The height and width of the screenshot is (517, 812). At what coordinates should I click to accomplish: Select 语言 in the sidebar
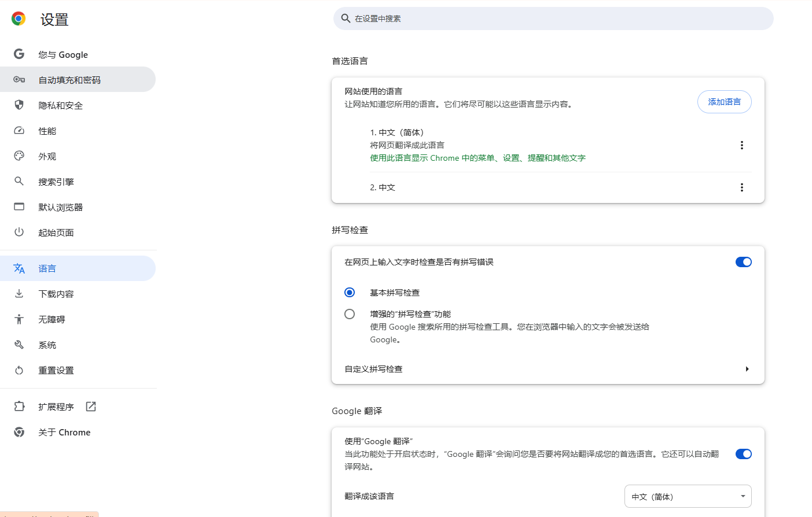(78, 268)
